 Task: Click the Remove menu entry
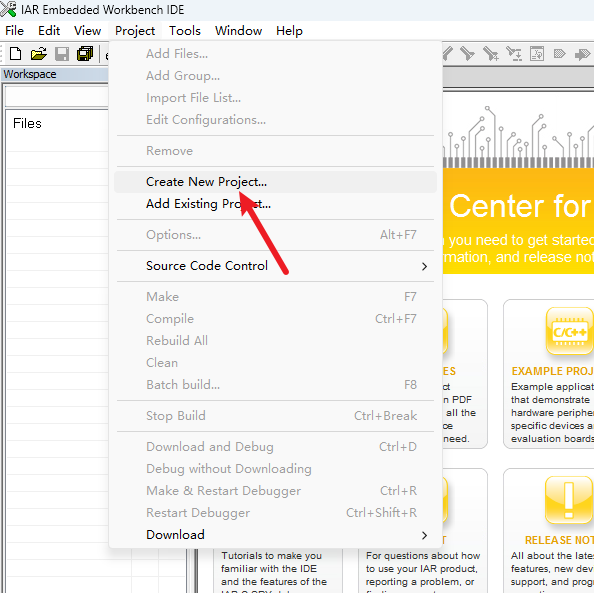pyautogui.click(x=275, y=151)
